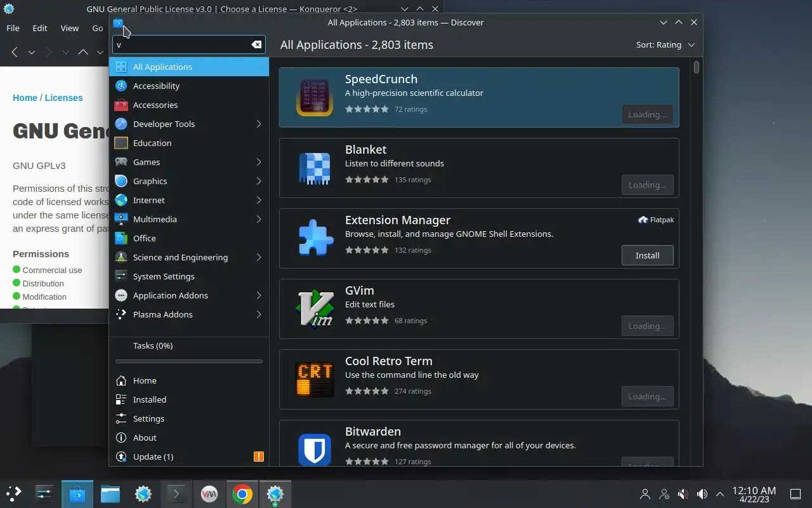Click the taskbar clock

click(x=754, y=494)
